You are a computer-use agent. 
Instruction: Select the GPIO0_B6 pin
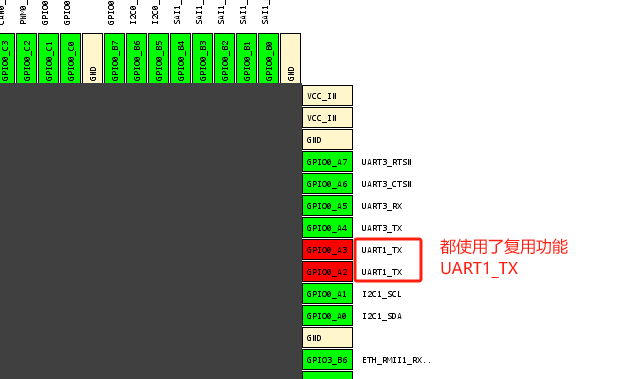pyautogui.click(x=136, y=58)
